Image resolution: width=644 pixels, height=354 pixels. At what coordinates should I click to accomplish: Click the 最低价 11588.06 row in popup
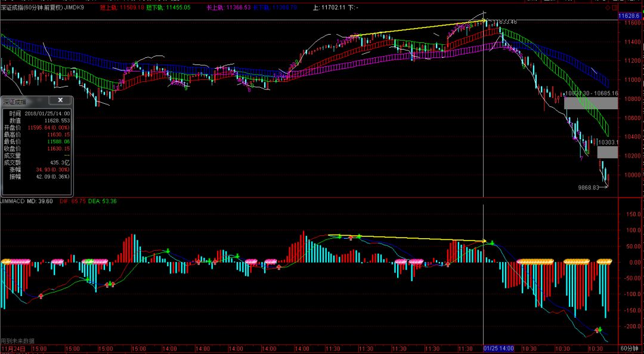click(x=38, y=141)
